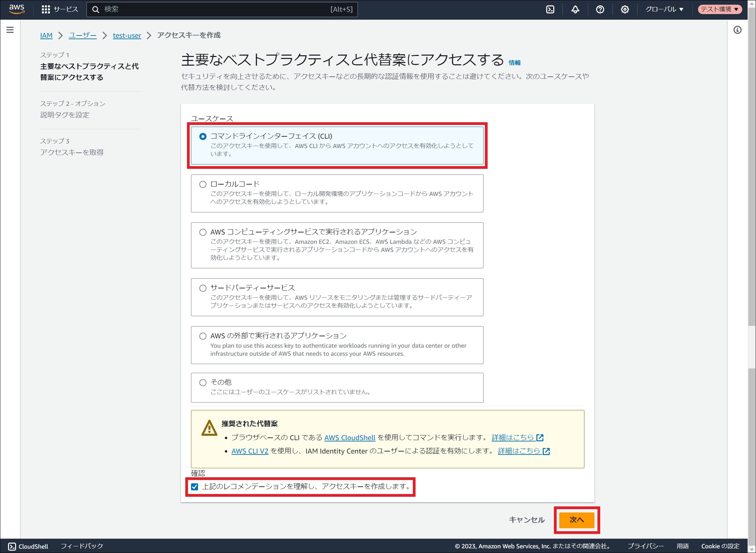This screenshot has height=553, width=756.
Task: Open the グローバル region dropdown
Action: tap(664, 9)
